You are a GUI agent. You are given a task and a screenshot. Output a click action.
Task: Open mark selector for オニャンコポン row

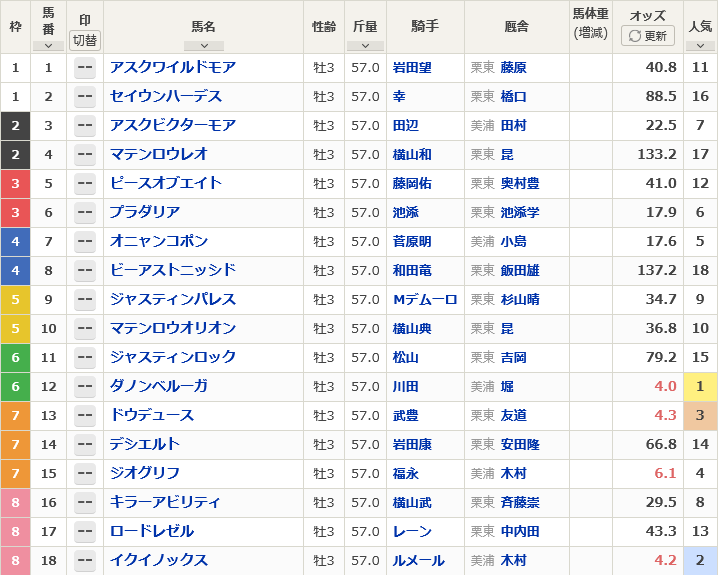pos(85,241)
